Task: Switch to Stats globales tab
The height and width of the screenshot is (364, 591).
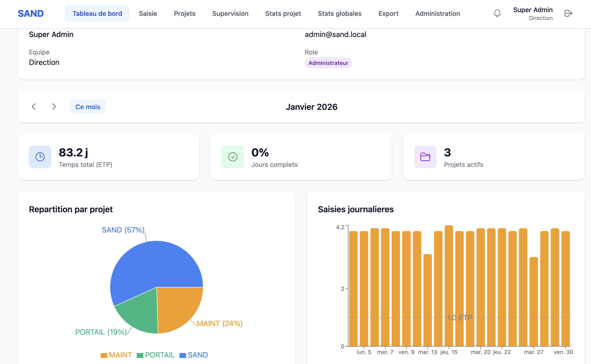Action: point(339,13)
